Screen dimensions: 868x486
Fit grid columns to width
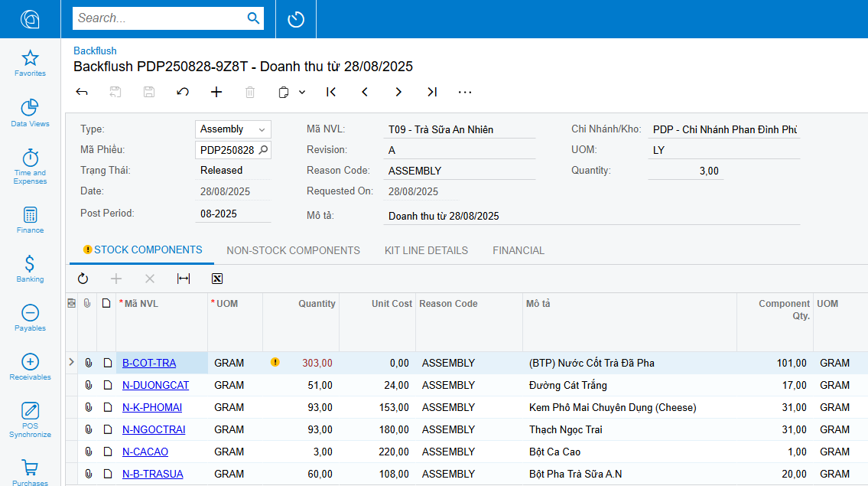pos(184,279)
